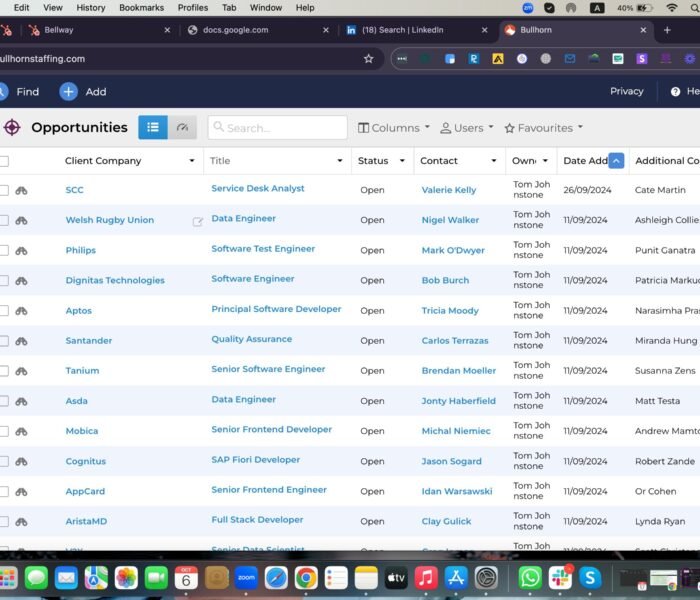Open Chrome from the dock
The width and height of the screenshot is (700, 600).
(306, 578)
